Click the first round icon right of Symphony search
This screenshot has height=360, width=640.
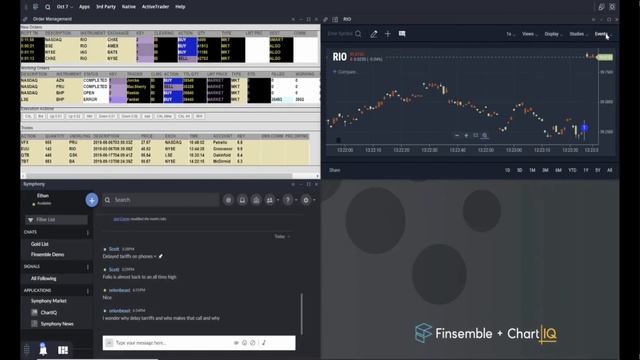(x=229, y=200)
